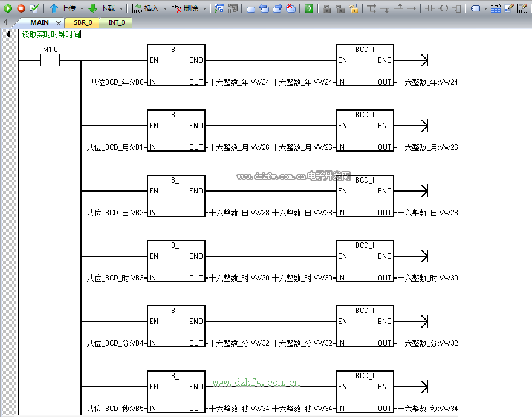Viewport: 532px width, 417px height.
Task: Close the MAIN tab
Action: pos(59,23)
